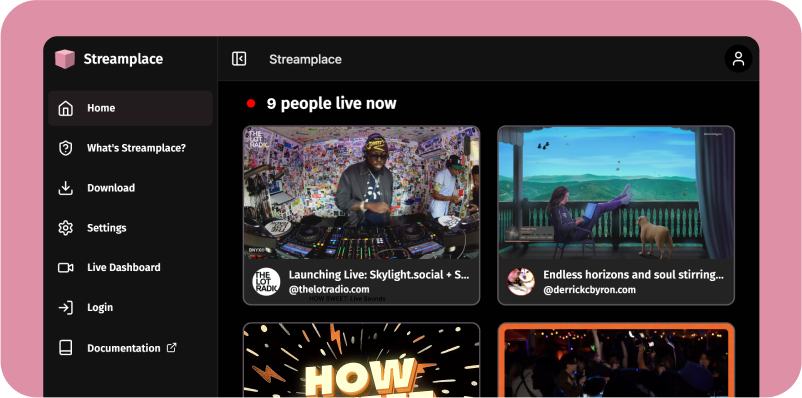Click the red live indicator dot
This screenshot has width=802, height=398.
(251, 103)
